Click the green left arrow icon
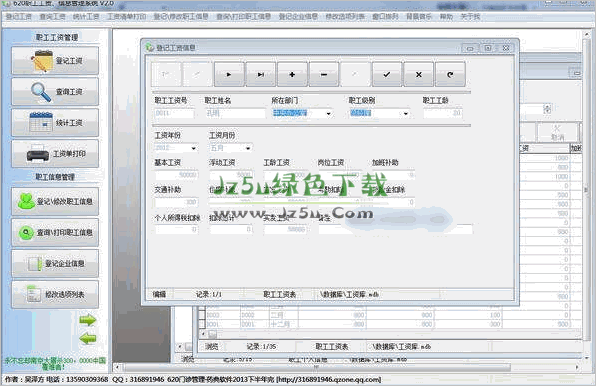Viewport: 596px width, 386px height. (x=88, y=338)
